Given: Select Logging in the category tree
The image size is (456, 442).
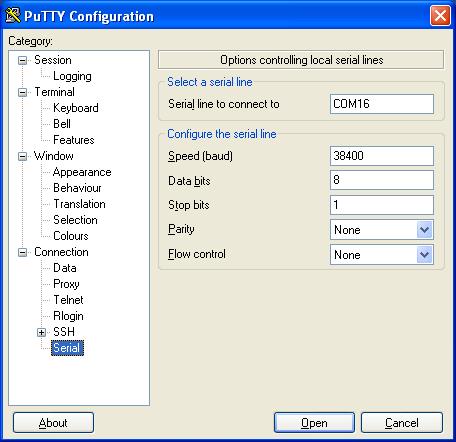Looking at the screenshot, I should tap(72, 76).
